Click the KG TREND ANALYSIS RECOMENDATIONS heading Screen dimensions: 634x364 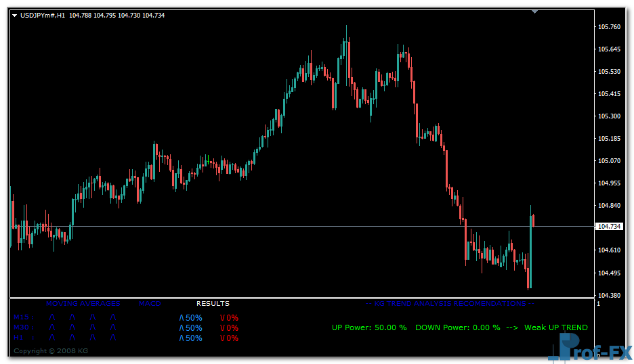[x=450, y=304]
